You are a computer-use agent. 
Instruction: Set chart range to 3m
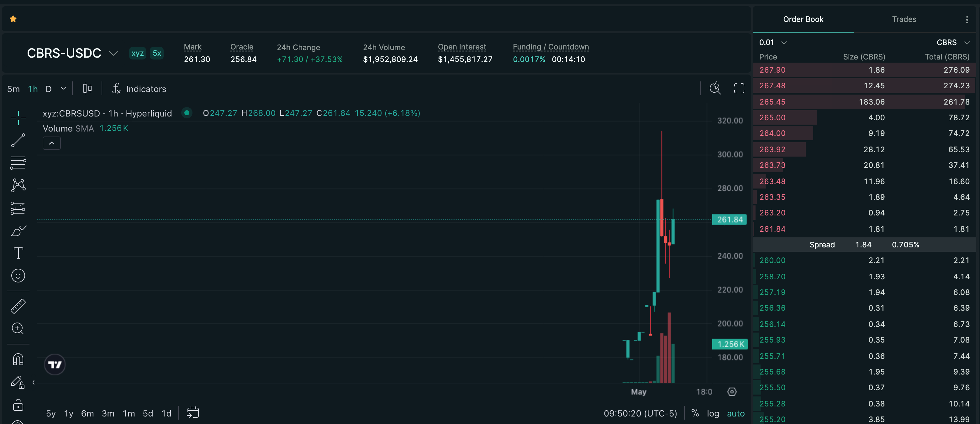point(108,413)
